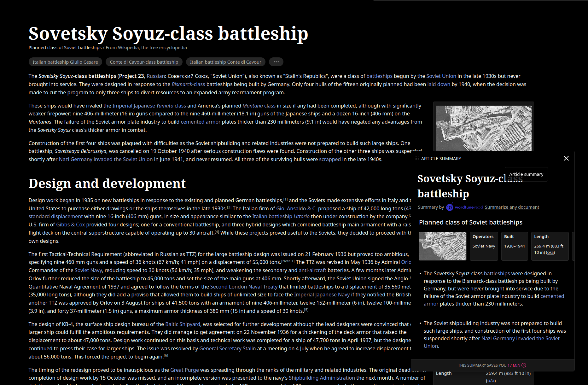588x385 pixels.
Task: Click the clock icon next to 17 MIN
Action: tap(524, 365)
